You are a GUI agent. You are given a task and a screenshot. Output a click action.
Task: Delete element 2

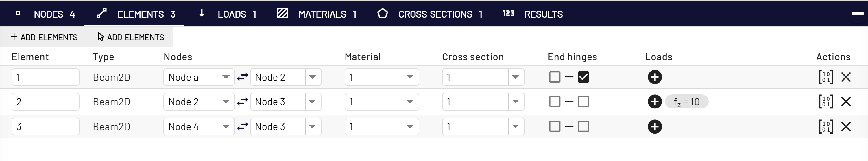click(x=846, y=102)
